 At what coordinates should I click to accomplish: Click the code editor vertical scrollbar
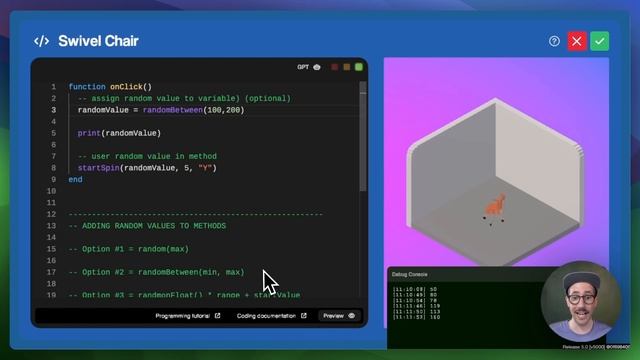[x=363, y=137]
